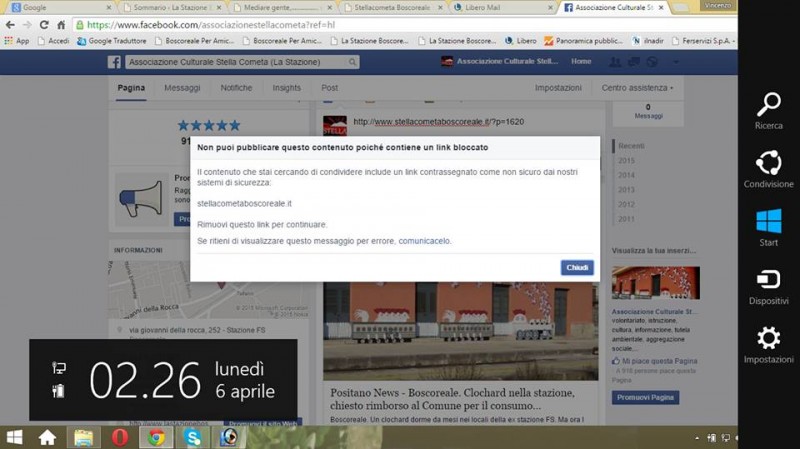The image size is (800, 449).
Task: Select the Insights tab
Action: (286, 88)
